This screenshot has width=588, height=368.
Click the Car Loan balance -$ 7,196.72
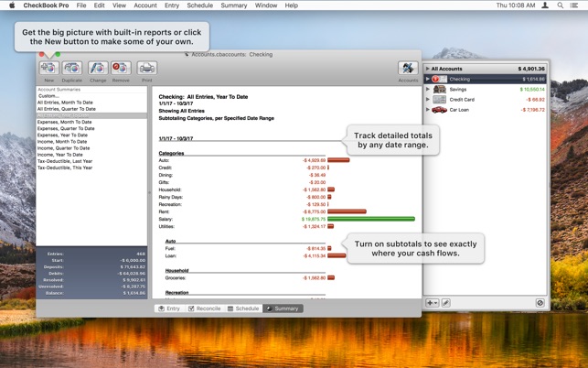532,110
